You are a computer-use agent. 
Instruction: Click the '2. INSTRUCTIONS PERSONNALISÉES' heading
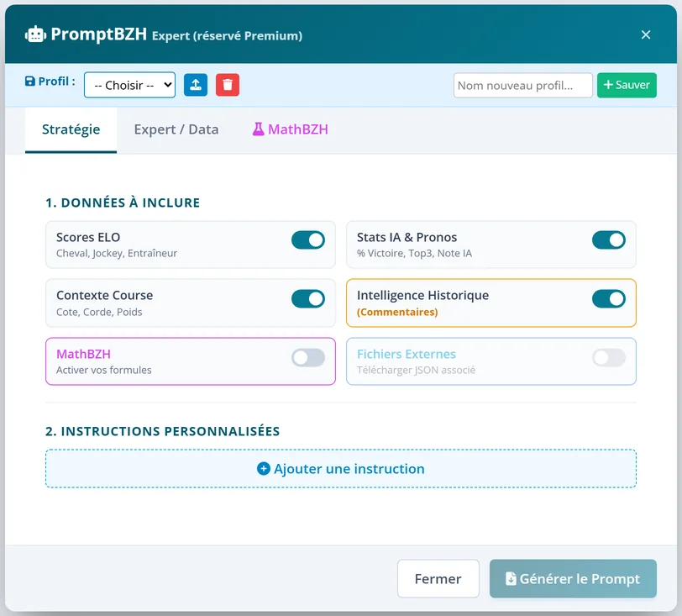163,431
